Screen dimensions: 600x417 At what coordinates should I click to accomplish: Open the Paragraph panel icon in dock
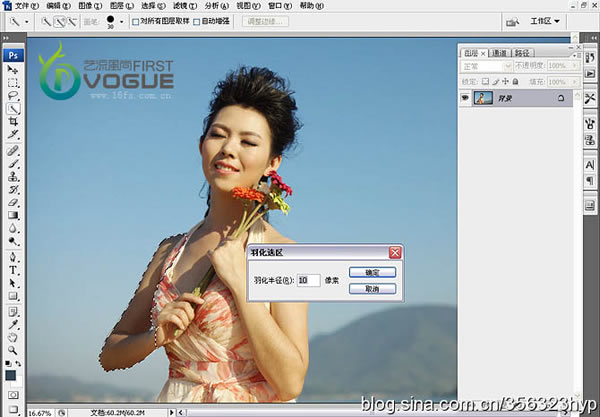coord(590,180)
